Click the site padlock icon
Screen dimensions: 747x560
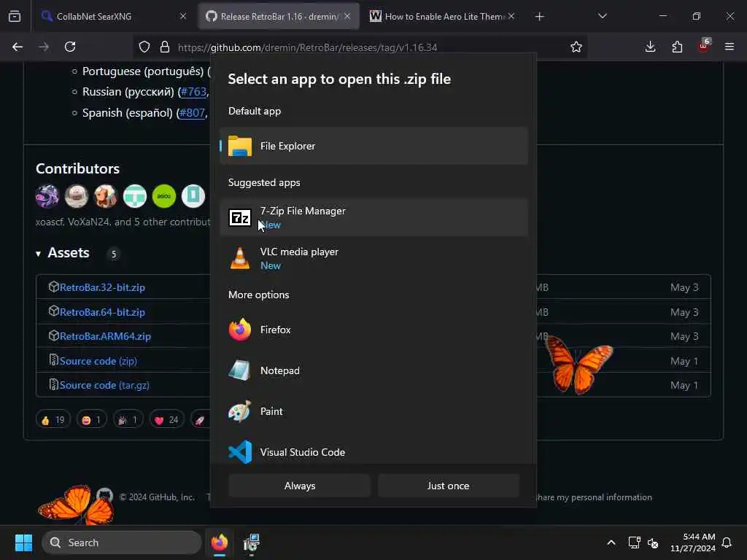[x=165, y=47]
